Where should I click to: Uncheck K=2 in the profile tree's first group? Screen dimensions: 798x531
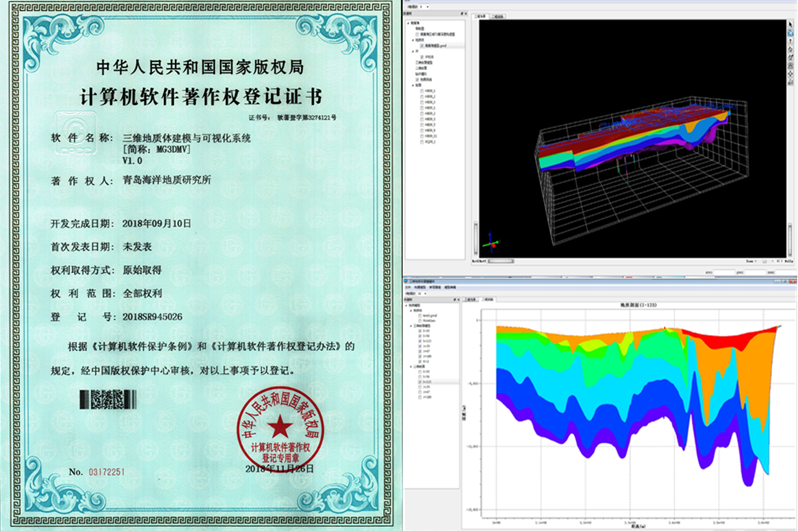point(420,361)
